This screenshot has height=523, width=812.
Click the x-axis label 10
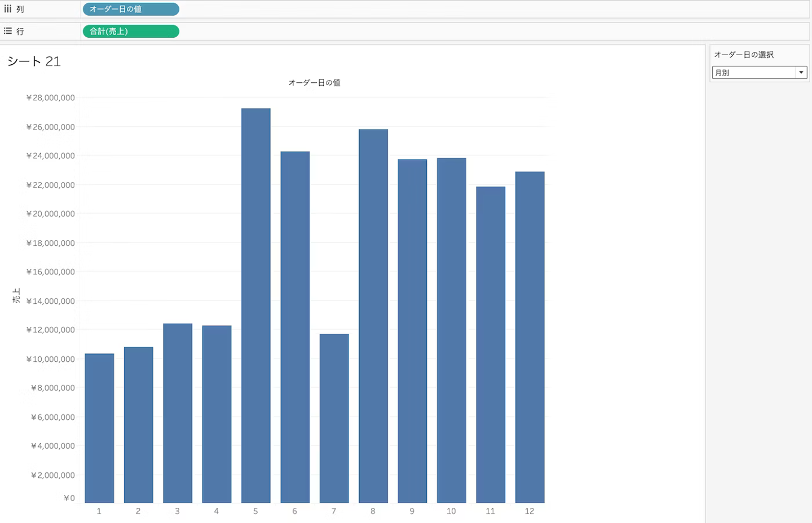(x=451, y=511)
